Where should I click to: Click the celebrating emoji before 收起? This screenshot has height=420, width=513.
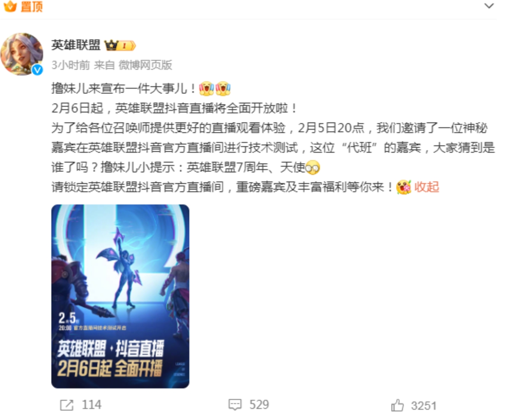click(404, 187)
